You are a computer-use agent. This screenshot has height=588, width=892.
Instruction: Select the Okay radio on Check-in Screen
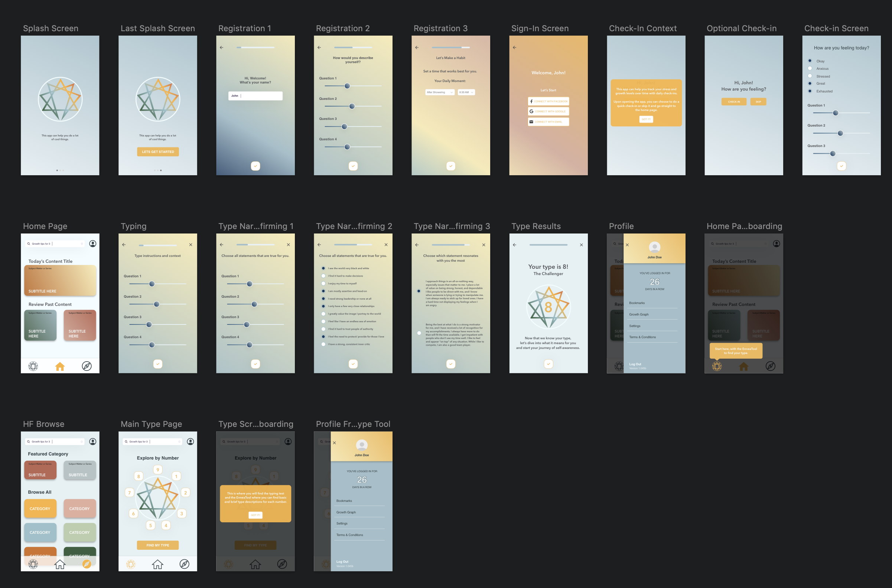coord(810,61)
